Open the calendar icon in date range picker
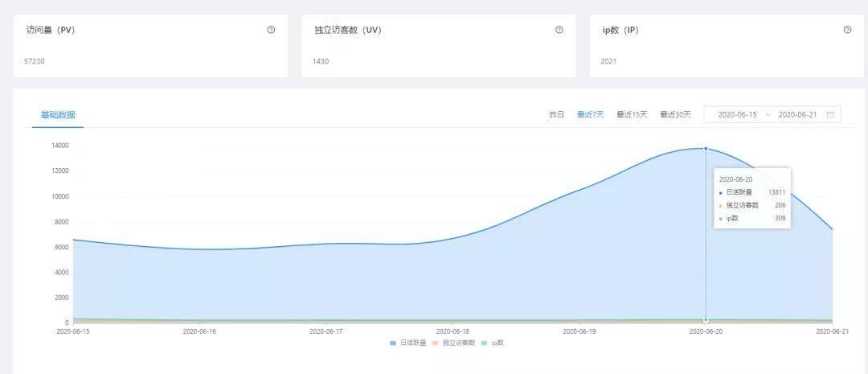 (x=830, y=115)
